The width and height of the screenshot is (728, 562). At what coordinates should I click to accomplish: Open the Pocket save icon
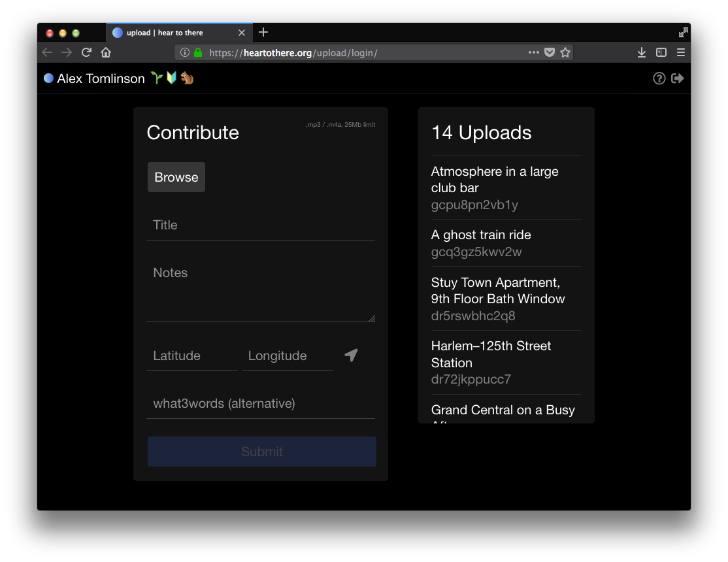[x=550, y=52]
